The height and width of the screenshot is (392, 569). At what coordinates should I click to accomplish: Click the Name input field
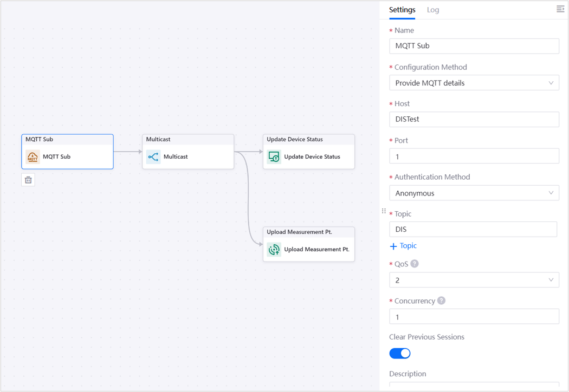click(x=474, y=46)
